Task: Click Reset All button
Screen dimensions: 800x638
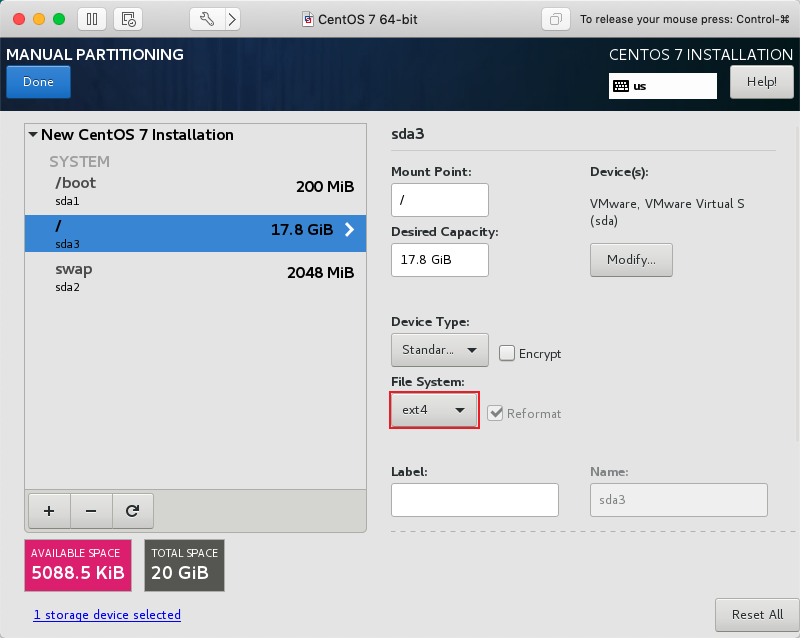Action: pos(757,615)
